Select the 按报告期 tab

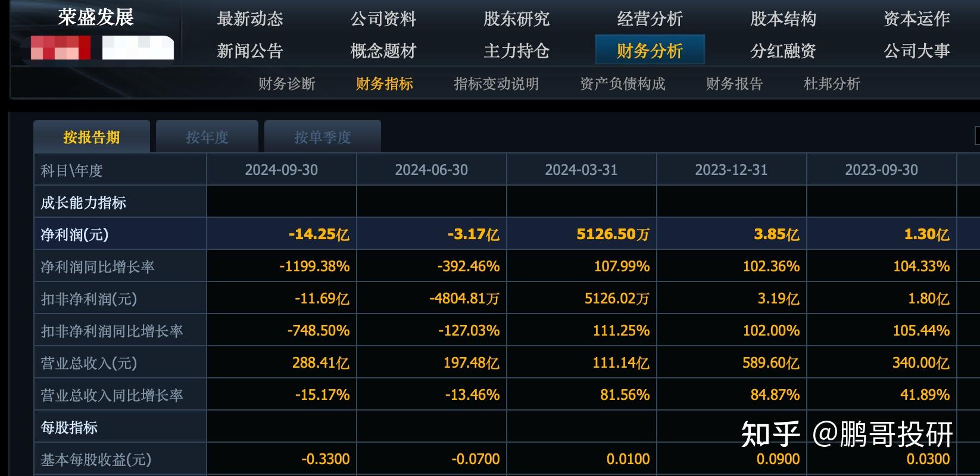click(x=92, y=137)
